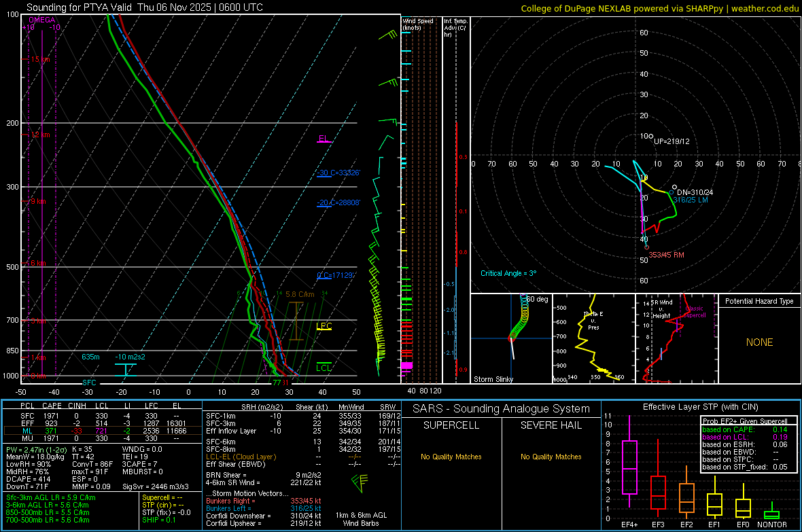The width and height of the screenshot is (802, 532).
Task: Click the 353/45 RM storm motion label
Action: (x=666, y=255)
